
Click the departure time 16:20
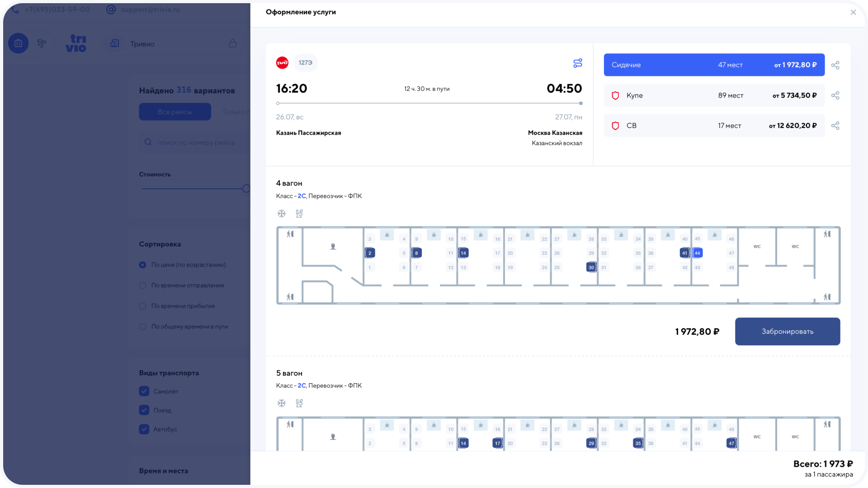pyautogui.click(x=292, y=89)
